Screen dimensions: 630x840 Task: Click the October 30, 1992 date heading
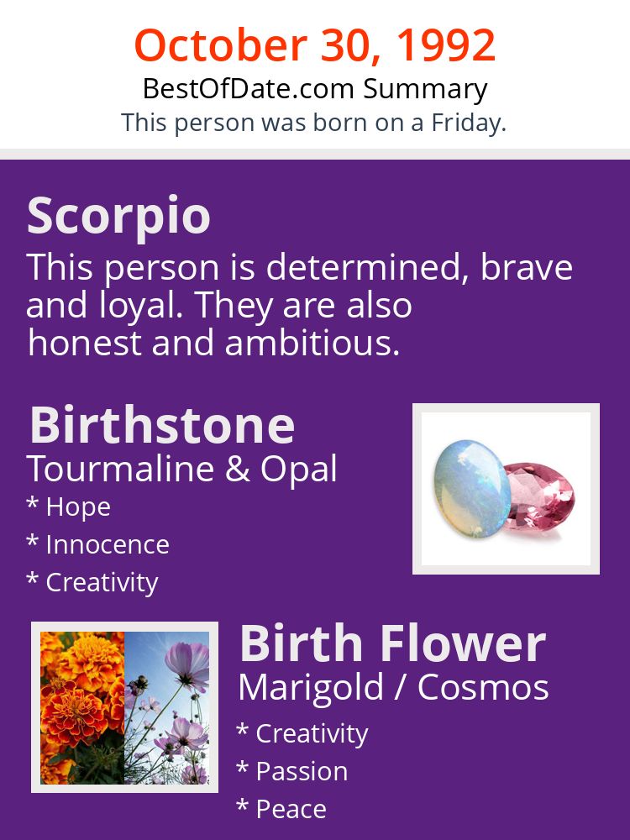(x=315, y=45)
